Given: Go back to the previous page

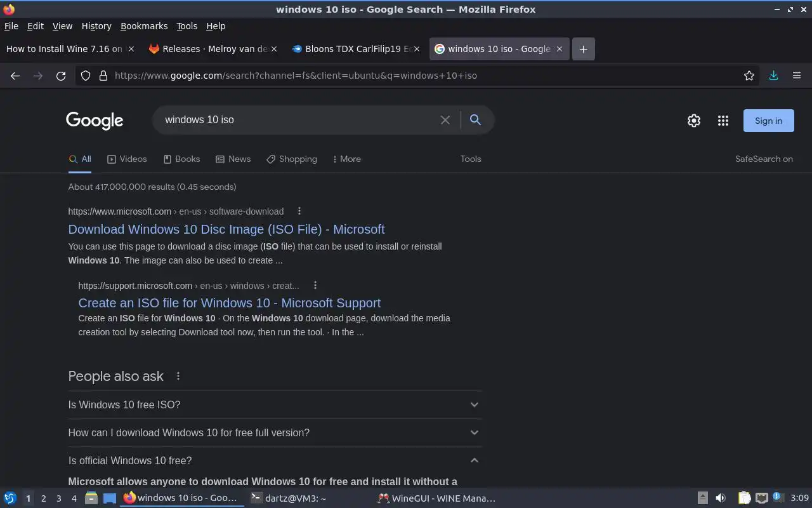Looking at the screenshot, I should 15,76.
